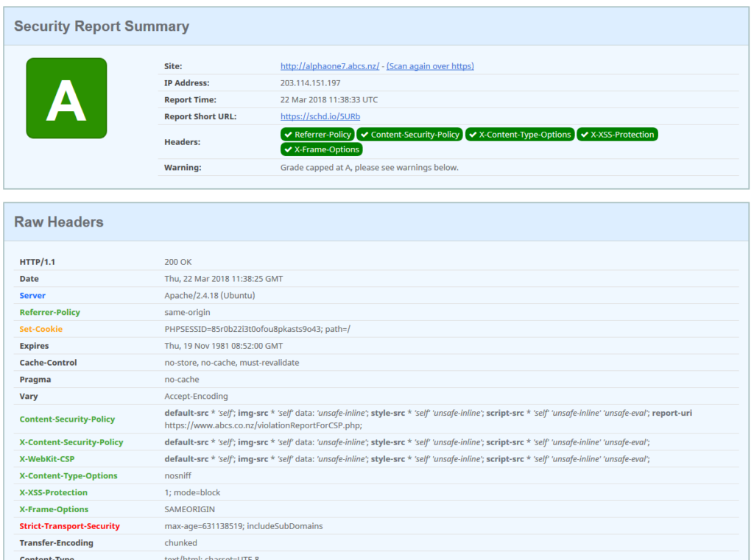Click Referrer-Policy in the Raw Headers list
Viewport: 754px width, 560px height.
(49, 313)
